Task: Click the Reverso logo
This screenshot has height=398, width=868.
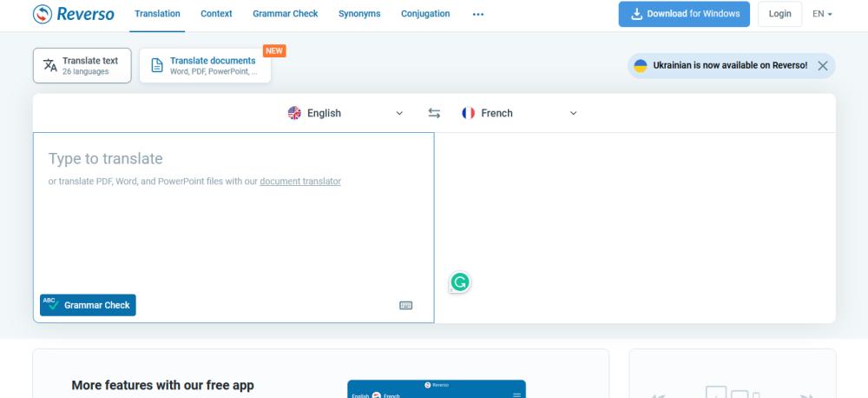Action: [74, 14]
